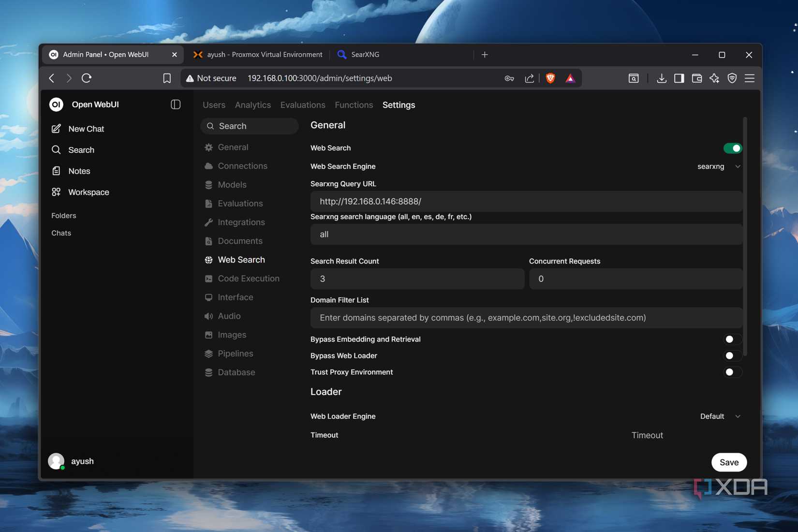This screenshot has width=798, height=532.
Task: Click the share icon in address bar
Action: [x=530, y=78]
